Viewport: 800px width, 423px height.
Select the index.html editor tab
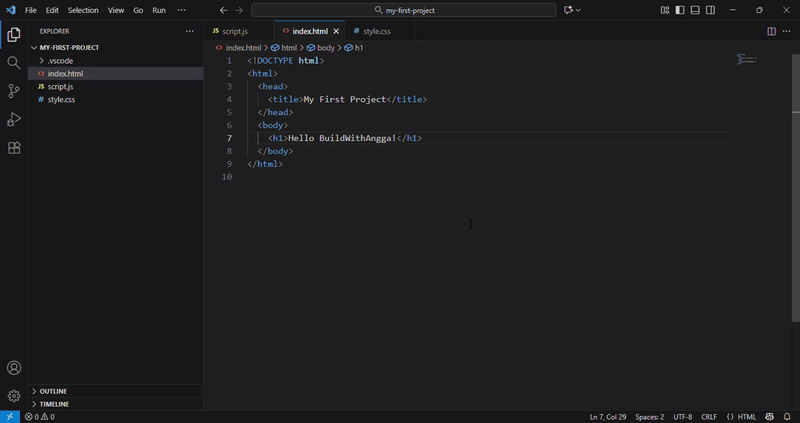click(x=310, y=31)
